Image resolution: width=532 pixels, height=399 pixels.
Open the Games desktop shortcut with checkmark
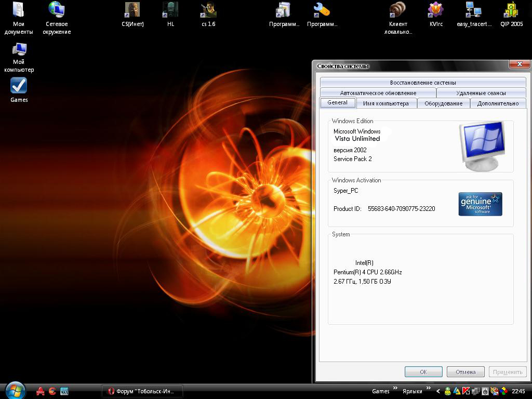pyautogui.click(x=19, y=90)
